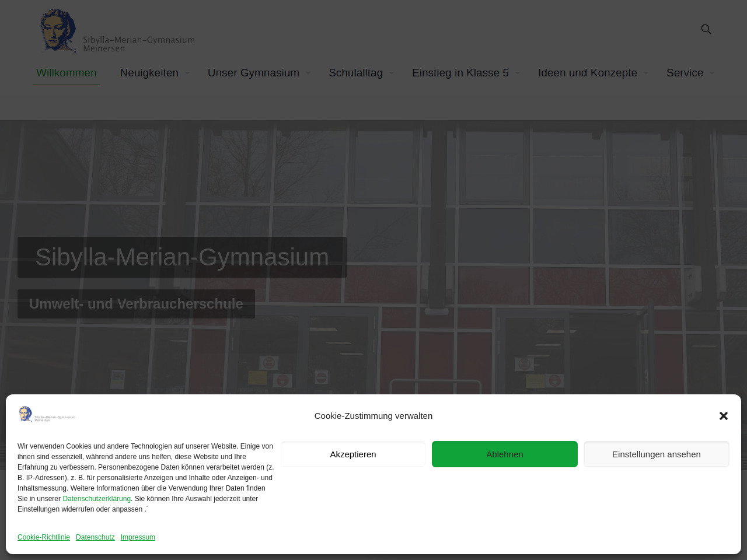Expand the Service menu arrow
Viewport: 747px width, 560px height.
click(712, 73)
